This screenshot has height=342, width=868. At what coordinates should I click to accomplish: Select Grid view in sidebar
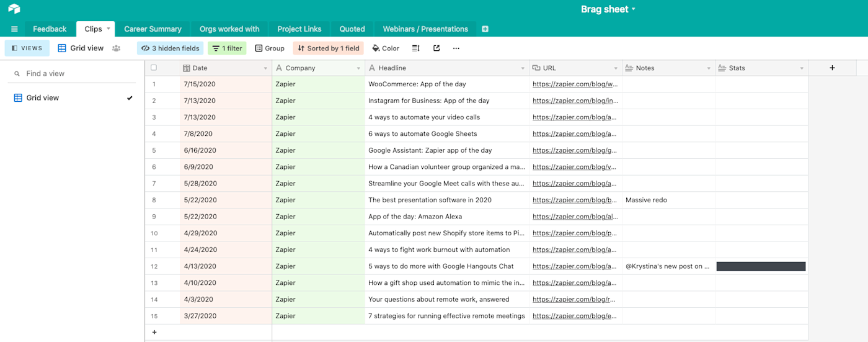(x=73, y=98)
